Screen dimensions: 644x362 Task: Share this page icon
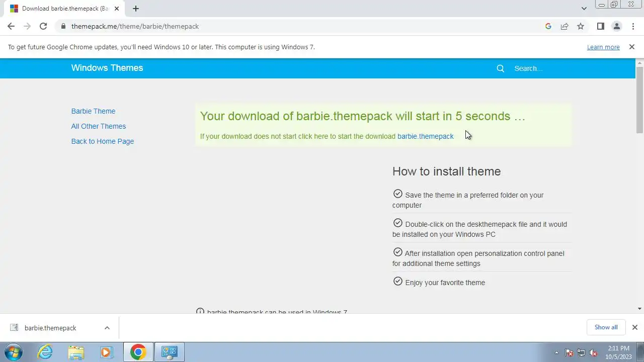pos(565,26)
